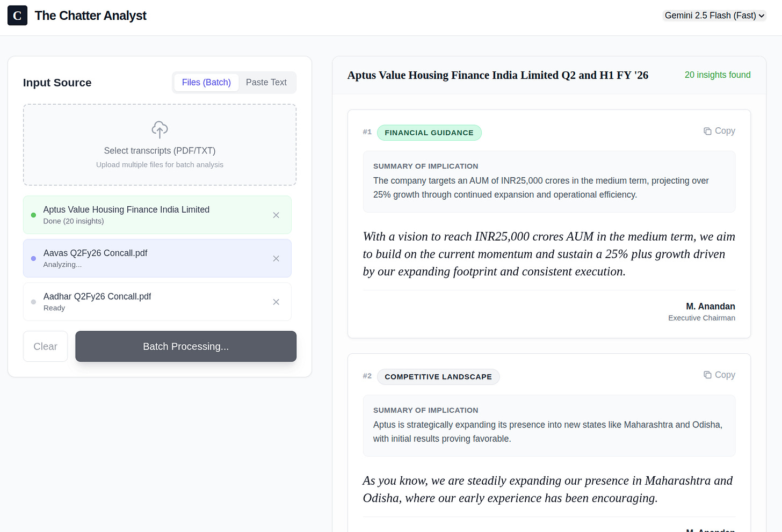Click the Done (20 insights) status text
This screenshot has width=782, height=532.
(74, 221)
